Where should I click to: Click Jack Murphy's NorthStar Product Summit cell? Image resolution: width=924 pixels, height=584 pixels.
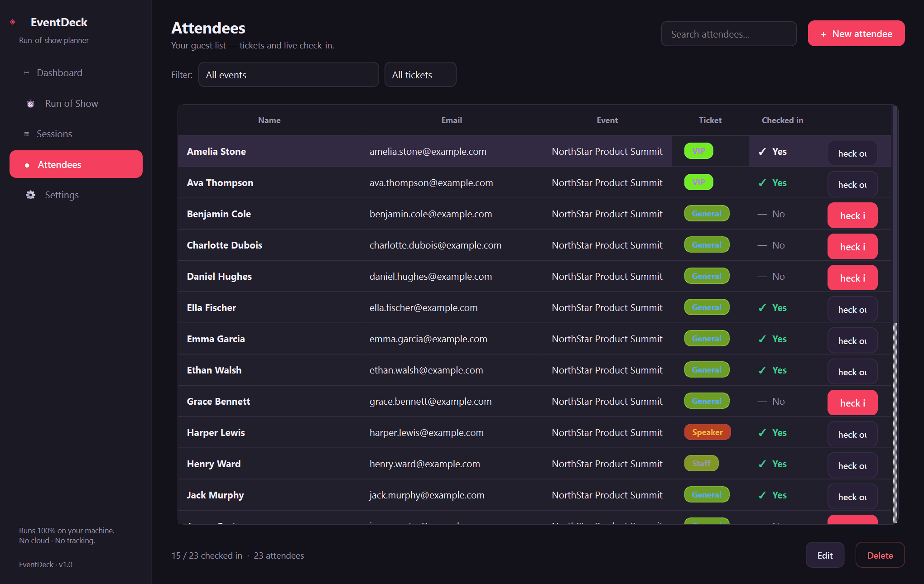coord(607,495)
